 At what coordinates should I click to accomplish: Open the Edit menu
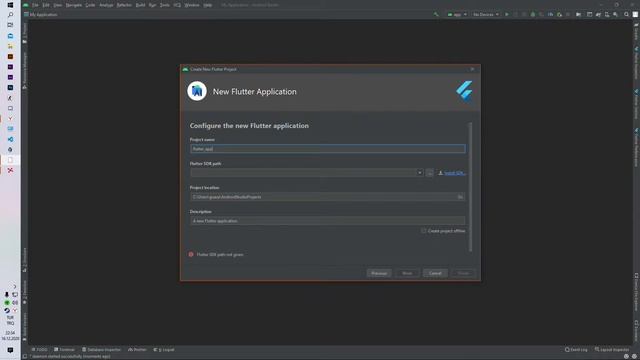pyautogui.click(x=46, y=5)
